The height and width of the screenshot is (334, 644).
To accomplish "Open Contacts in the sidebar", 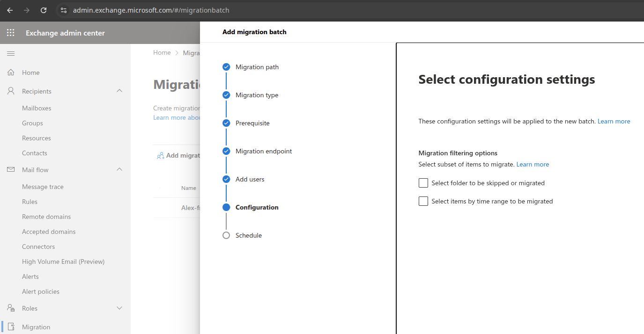I will click(x=35, y=153).
